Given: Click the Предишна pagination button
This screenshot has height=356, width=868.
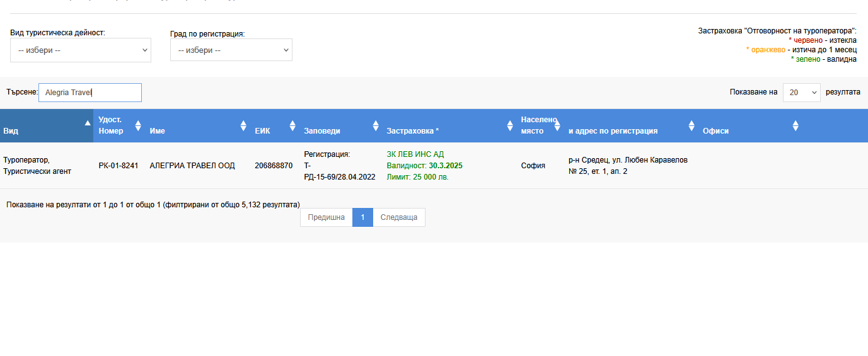Looking at the screenshot, I should [x=326, y=217].
